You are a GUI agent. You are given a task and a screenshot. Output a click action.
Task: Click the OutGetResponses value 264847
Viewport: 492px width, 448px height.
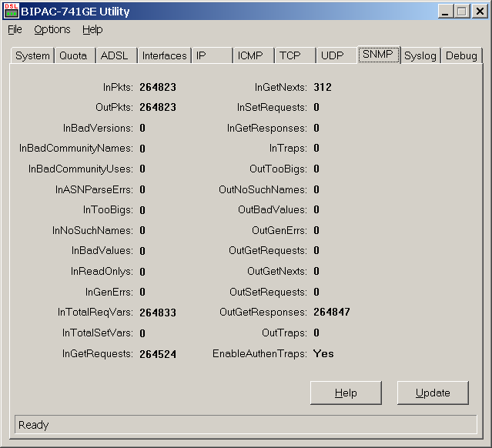[332, 312]
